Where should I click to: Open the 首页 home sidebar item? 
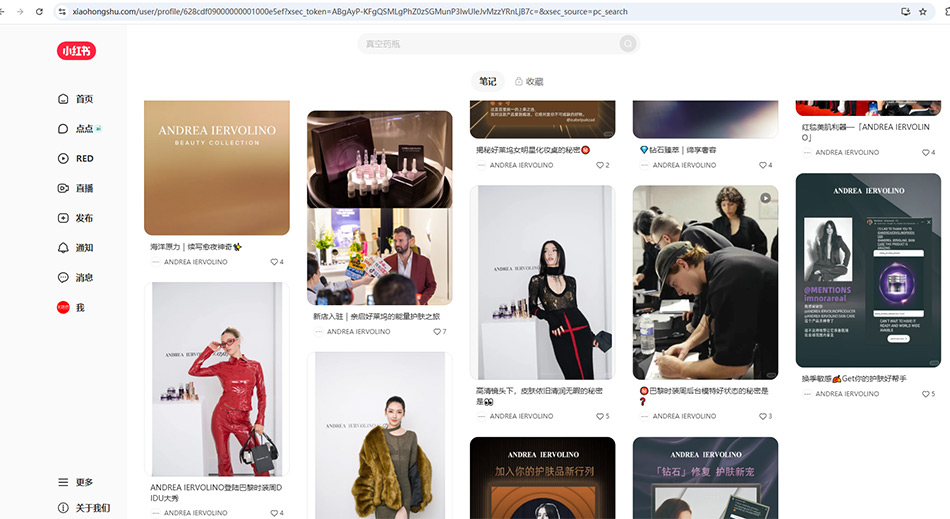(76, 99)
